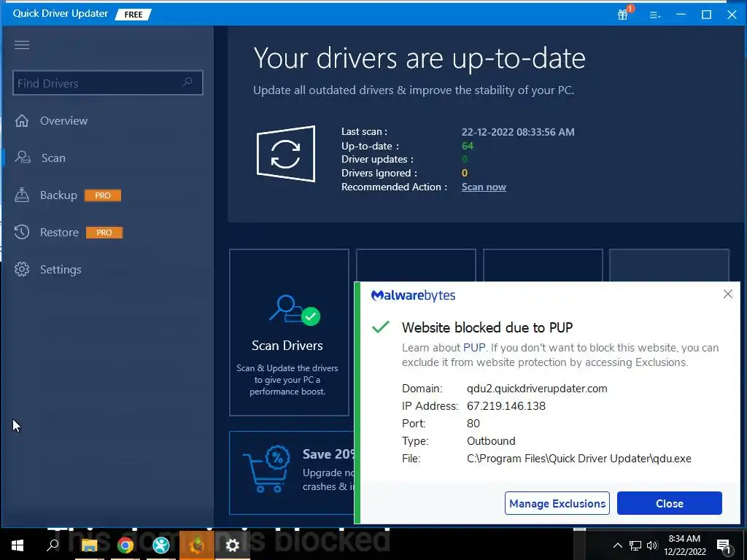Click the PRO badge next to Restore
Screen dimensions: 747x560
pyautogui.click(x=104, y=233)
